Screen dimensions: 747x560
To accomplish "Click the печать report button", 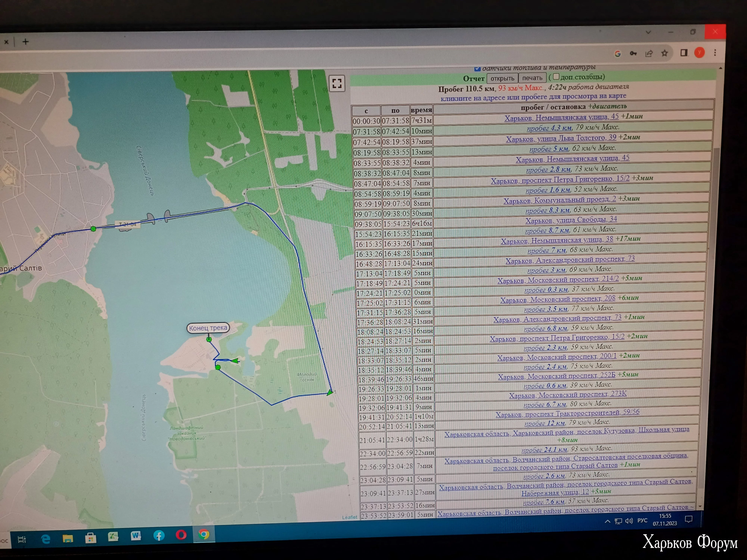I will 532,78.
